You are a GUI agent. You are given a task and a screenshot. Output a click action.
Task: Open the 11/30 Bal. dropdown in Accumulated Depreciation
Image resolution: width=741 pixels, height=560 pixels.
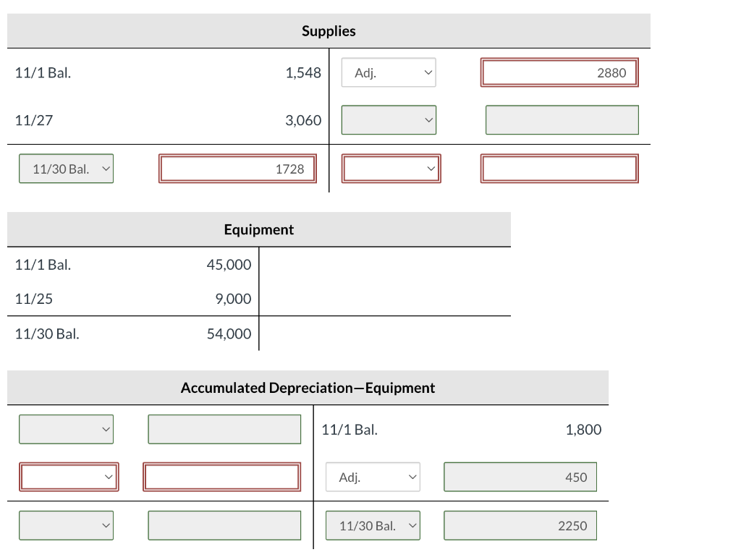(x=373, y=525)
